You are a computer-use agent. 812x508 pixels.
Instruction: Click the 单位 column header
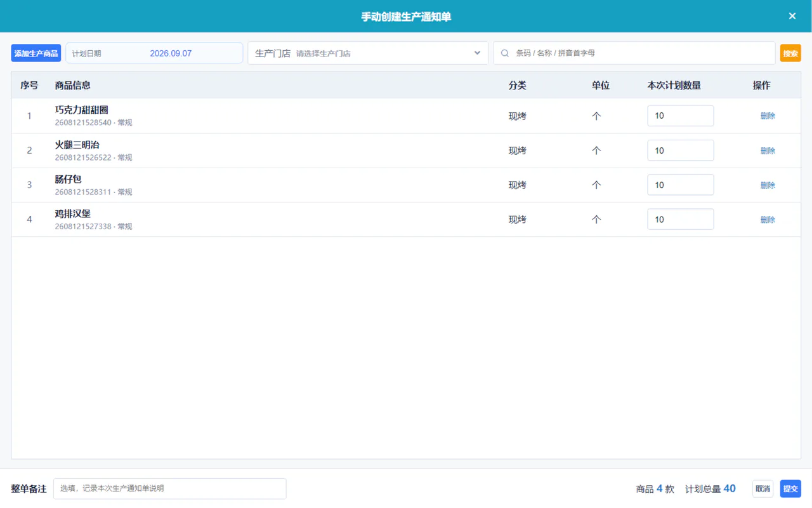(601, 85)
